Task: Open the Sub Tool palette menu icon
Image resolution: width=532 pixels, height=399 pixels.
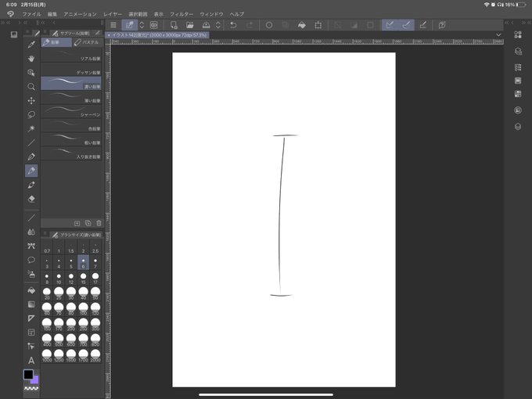Action: tap(45, 32)
